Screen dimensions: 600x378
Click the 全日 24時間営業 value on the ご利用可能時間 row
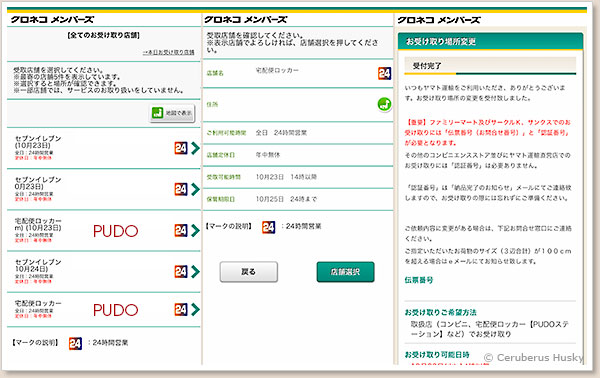pyautogui.click(x=281, y=133)
